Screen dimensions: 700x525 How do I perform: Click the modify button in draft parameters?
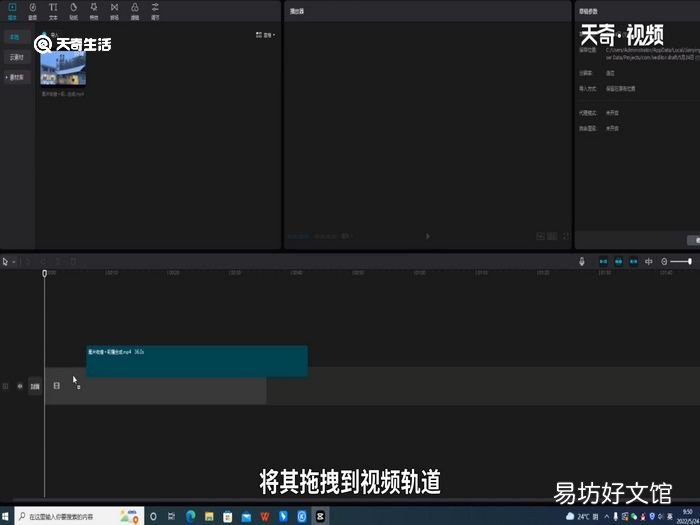(x=694, y=241)
